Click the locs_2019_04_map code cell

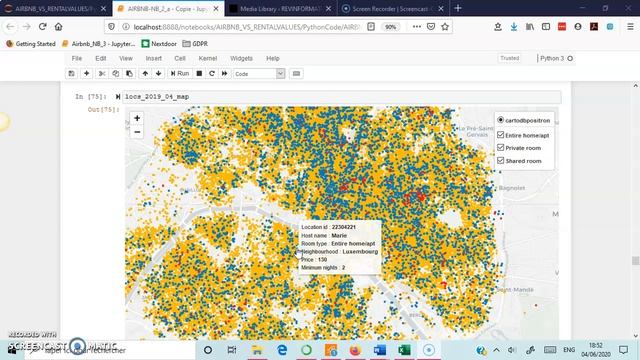[x=342, y=97]
